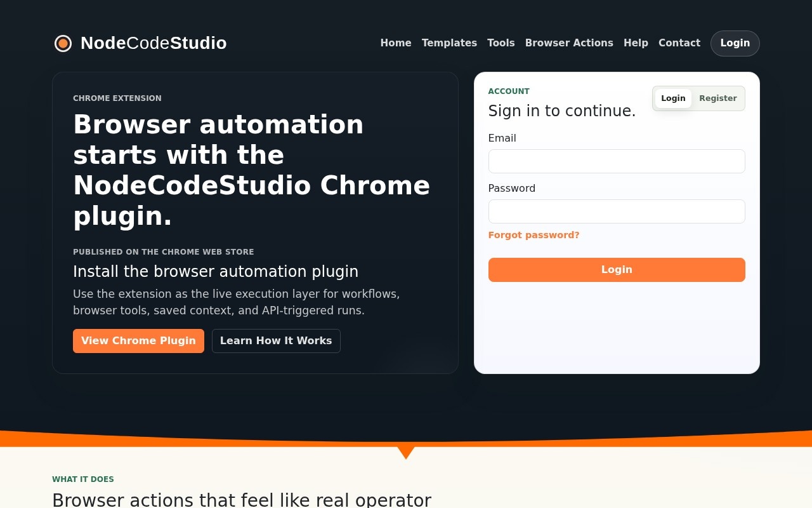This screenshot has height=508, width=812.
Task: Focus the Password input field
Action: [x=617, y=211]
